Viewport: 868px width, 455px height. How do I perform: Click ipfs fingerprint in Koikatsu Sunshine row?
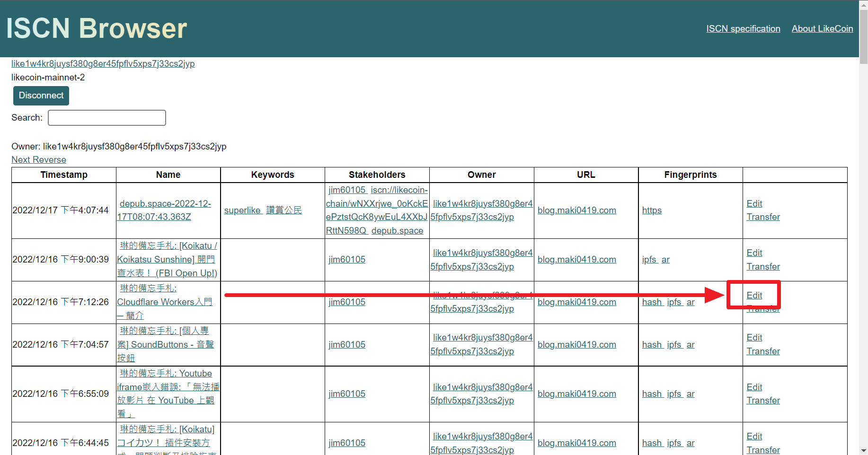tap(649, 260)
